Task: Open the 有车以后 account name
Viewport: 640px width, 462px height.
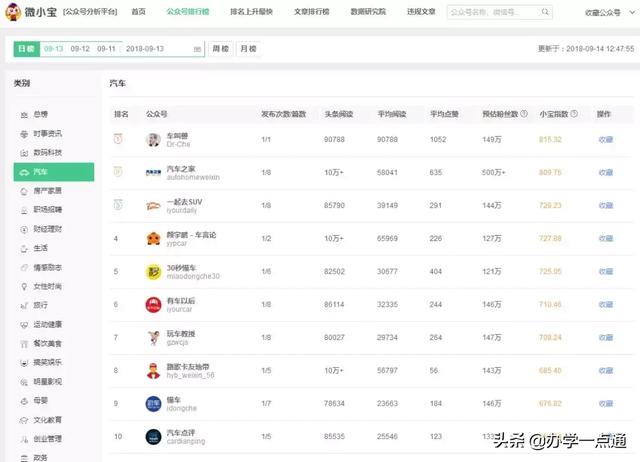Action: (x=181, y=301)
